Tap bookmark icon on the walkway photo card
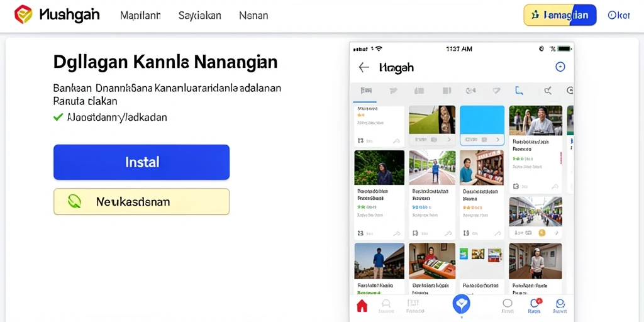The width and height of the screenshot is (644, 322). (415, 233)
